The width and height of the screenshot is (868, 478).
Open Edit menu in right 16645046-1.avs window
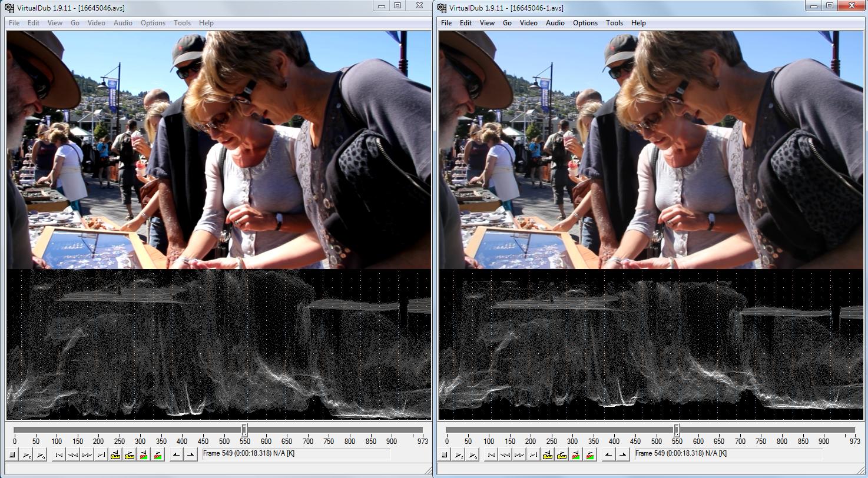[x=466, y=23]
